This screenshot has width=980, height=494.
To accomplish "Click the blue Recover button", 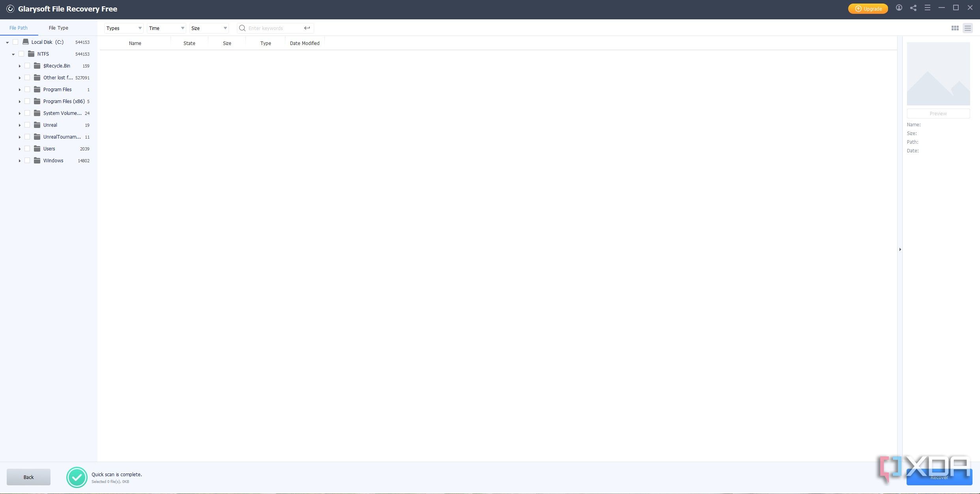I will pos(939,477).
